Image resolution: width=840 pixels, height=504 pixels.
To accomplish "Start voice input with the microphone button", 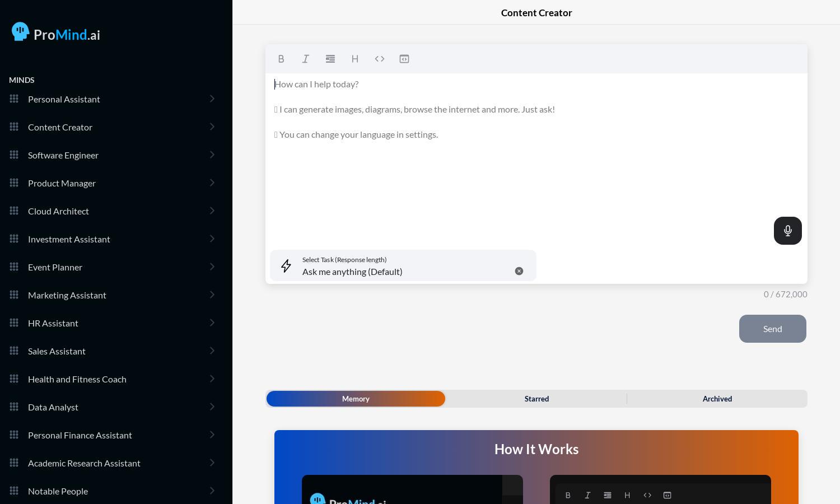I will (788, 231).
